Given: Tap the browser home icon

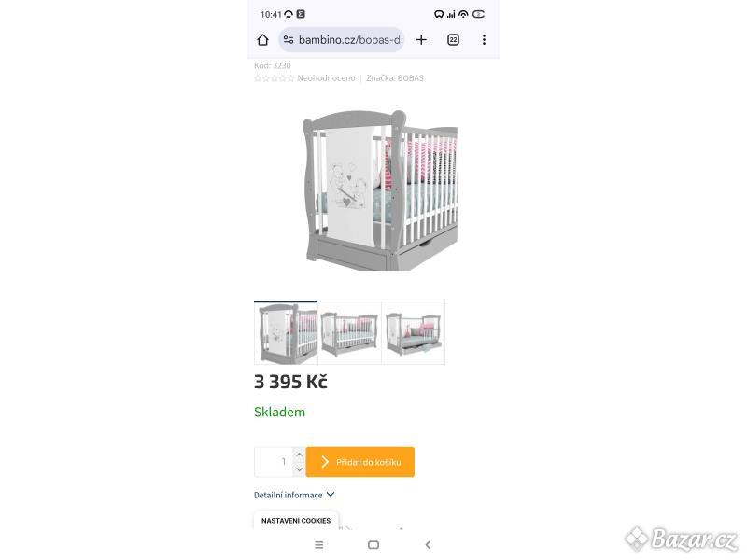Looking at the screenshot, I should pyautogui.click(x=262, y=40).
